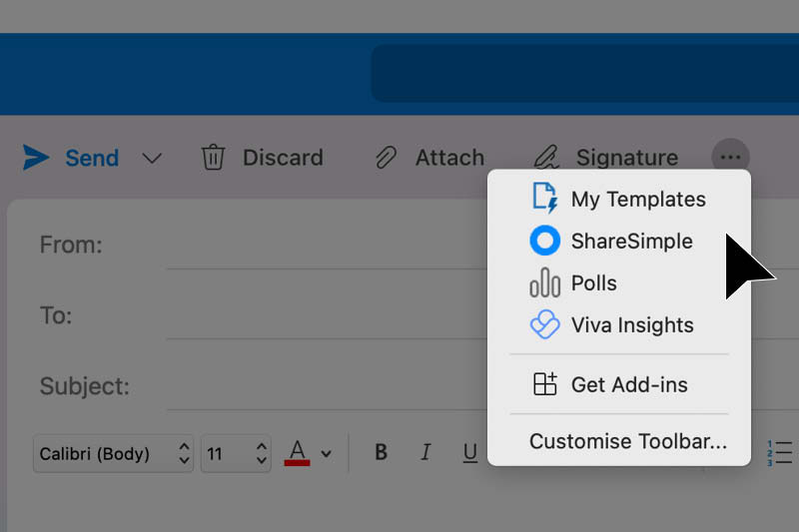Click the Send button label
Screen dimensions: 799x532
tap(92, 158)
